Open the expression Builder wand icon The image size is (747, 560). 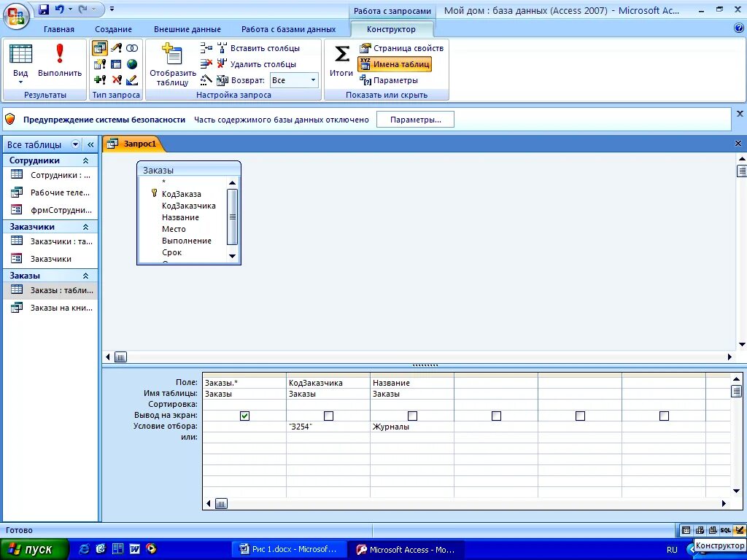coord(206,79)
